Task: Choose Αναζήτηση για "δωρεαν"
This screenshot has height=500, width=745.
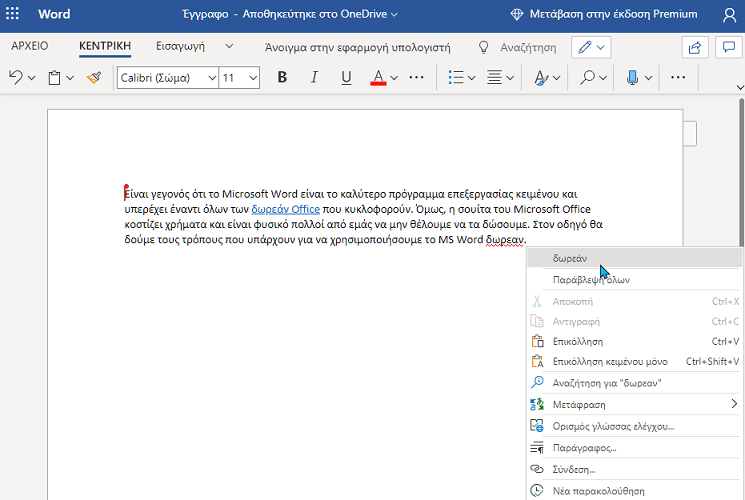Action: tap(635, 383)
